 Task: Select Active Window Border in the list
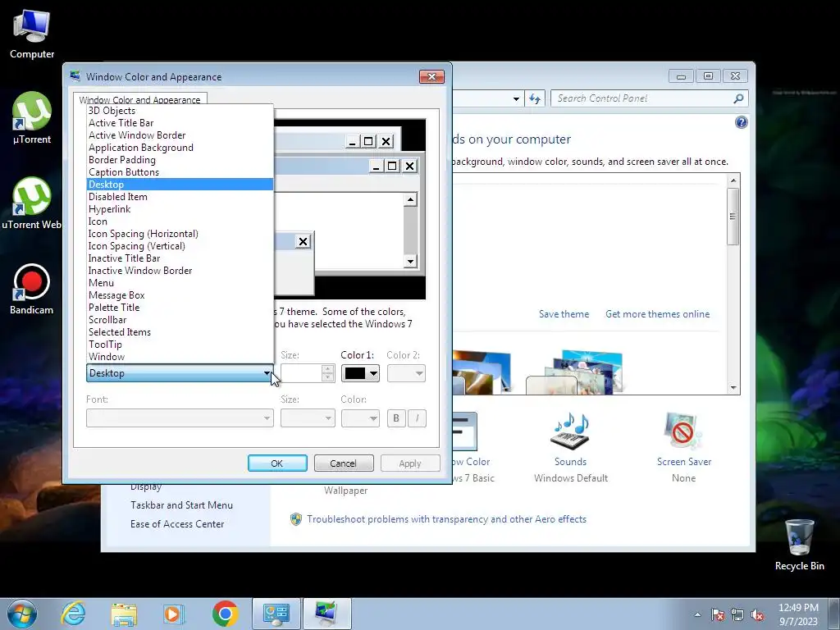[x=180, y=135]
